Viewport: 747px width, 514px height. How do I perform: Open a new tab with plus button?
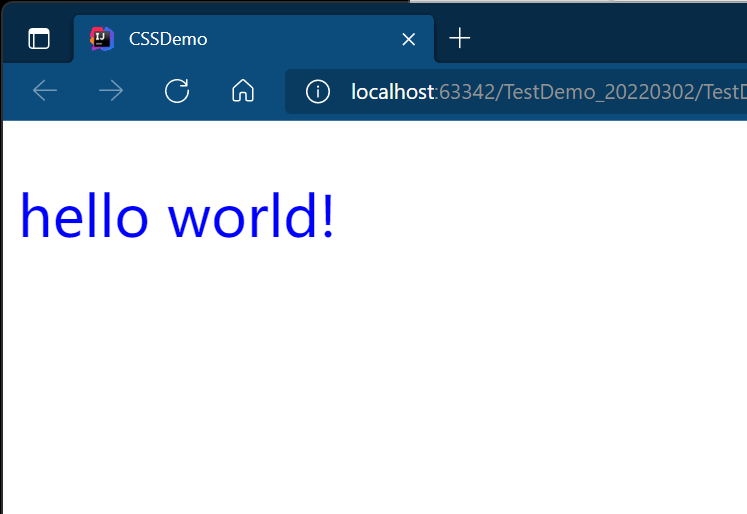[460, 38]
